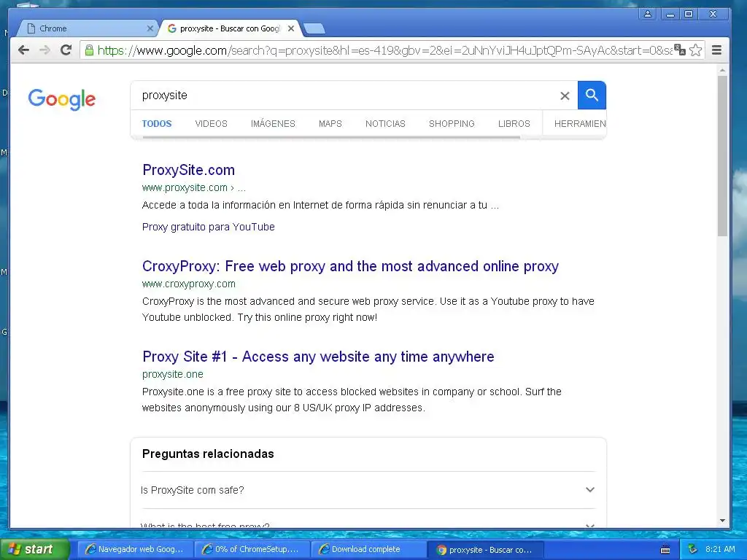
Task: Click the www.proxysite.com URL text
Action: pyautogui.click(x=185, y=187)
